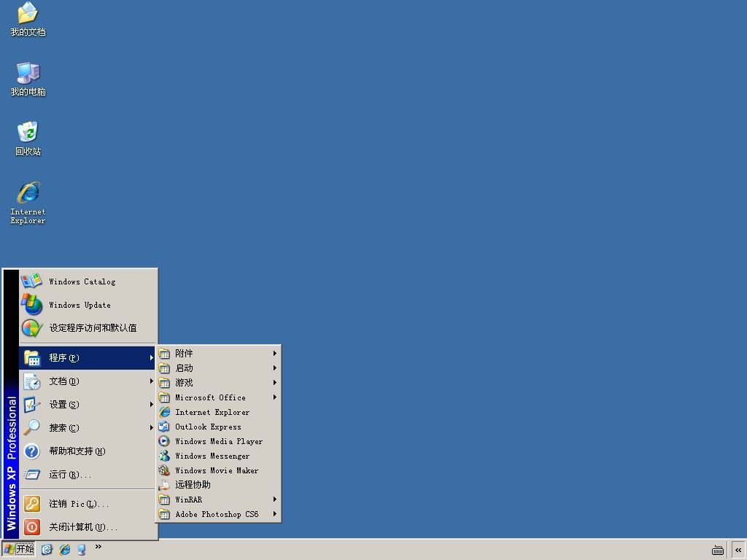Choose 运行(R)... menu entry

pos(88,474)
